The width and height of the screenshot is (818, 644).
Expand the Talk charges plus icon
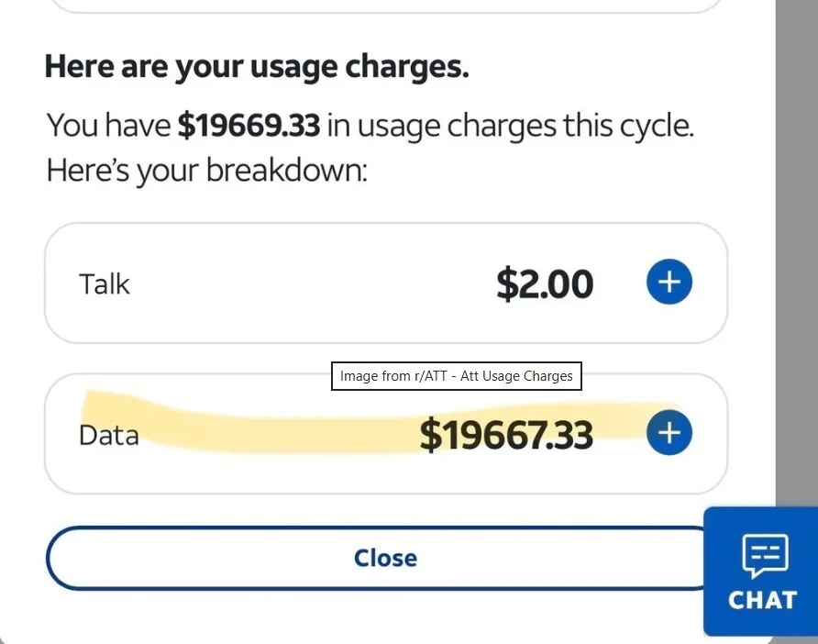(x=669, y=282)
